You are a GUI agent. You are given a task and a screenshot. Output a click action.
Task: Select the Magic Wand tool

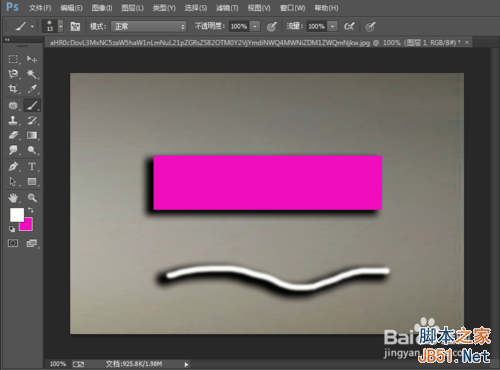pyautogui.click(x=32, y=74)
